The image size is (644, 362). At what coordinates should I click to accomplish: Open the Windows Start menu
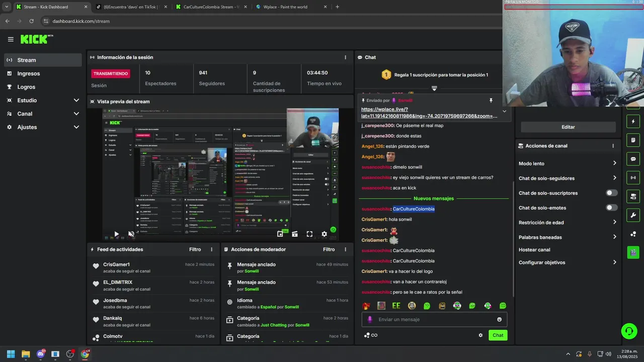coord(11,354)
